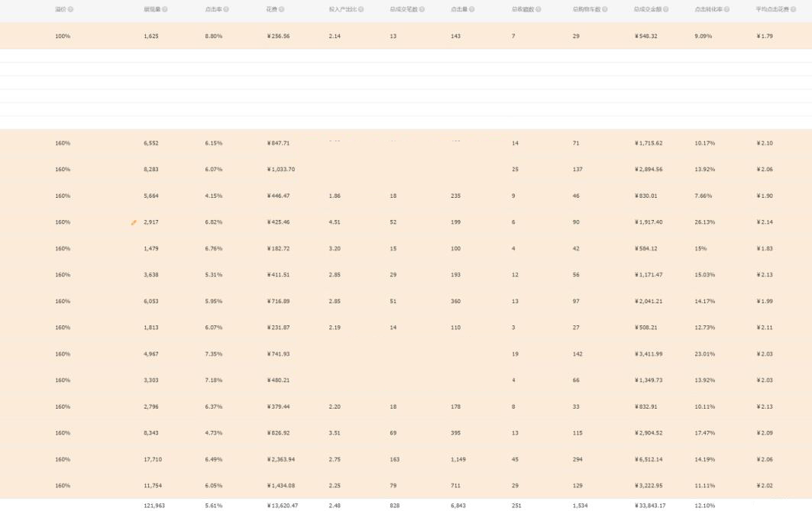812x511 pixels.
Task: Click the transaction amount ¥2,894.56
Action: tap(649, 170)
